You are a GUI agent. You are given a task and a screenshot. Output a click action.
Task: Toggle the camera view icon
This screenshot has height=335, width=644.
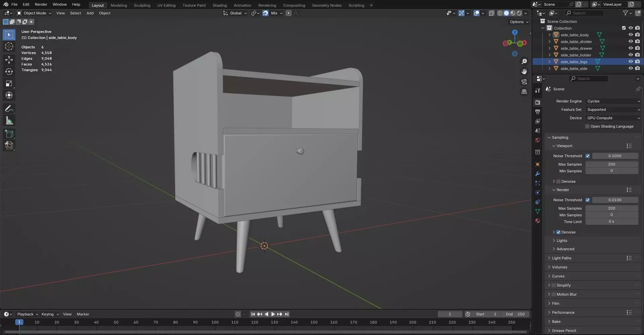point(524,82)
